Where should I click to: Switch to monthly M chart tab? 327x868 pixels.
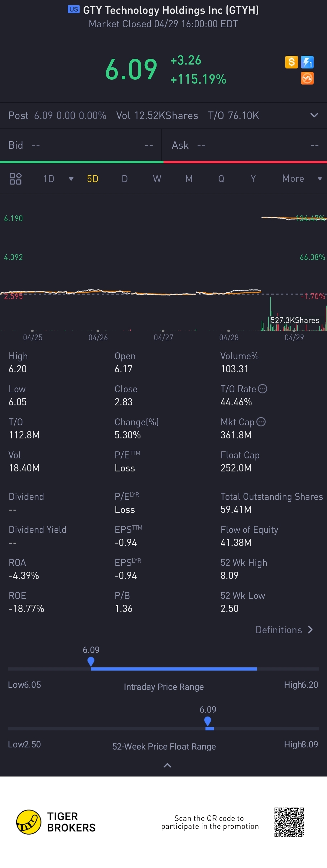189,178
